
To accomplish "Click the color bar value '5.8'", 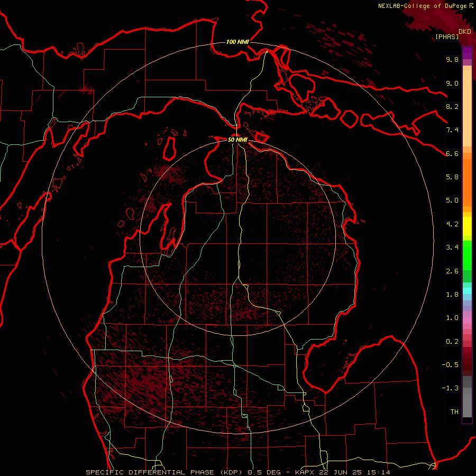I will 452,177.
